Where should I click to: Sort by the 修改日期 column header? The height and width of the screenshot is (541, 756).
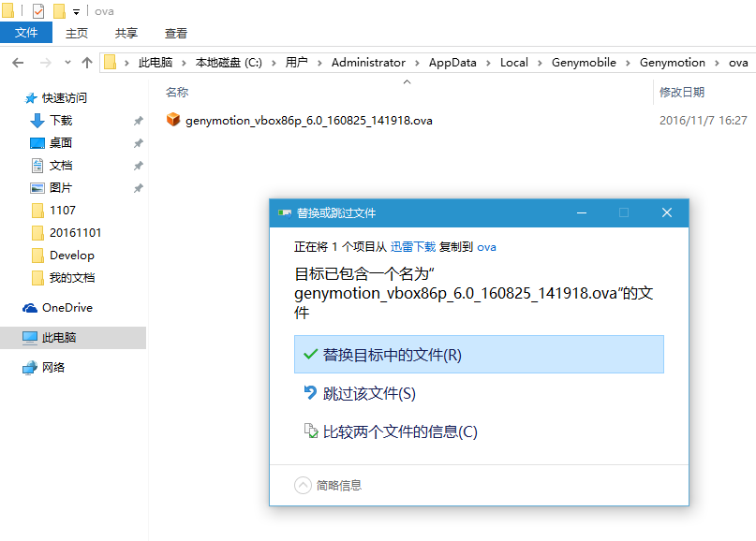click(682, 92)
